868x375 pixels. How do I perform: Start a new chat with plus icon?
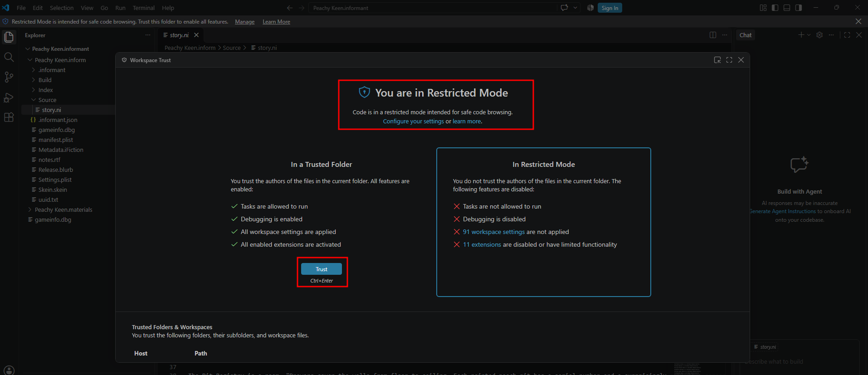click(x=801, y=35)
